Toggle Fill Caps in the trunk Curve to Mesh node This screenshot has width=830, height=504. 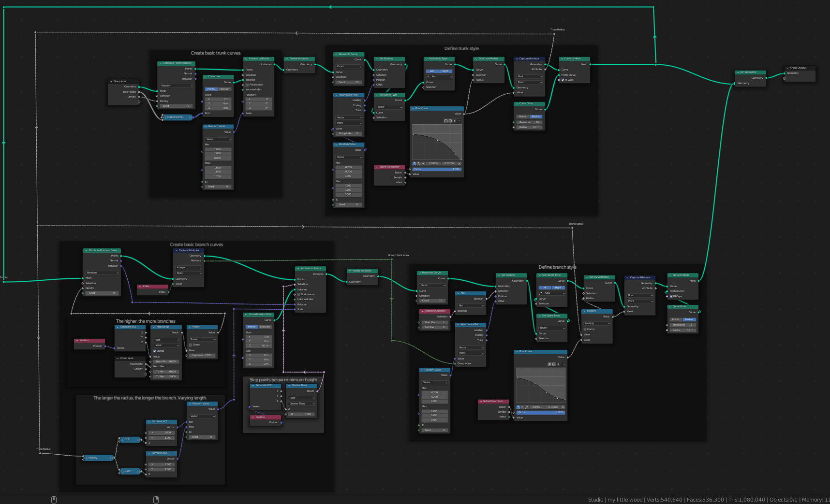pyautogui.click(x=563, y=80)
